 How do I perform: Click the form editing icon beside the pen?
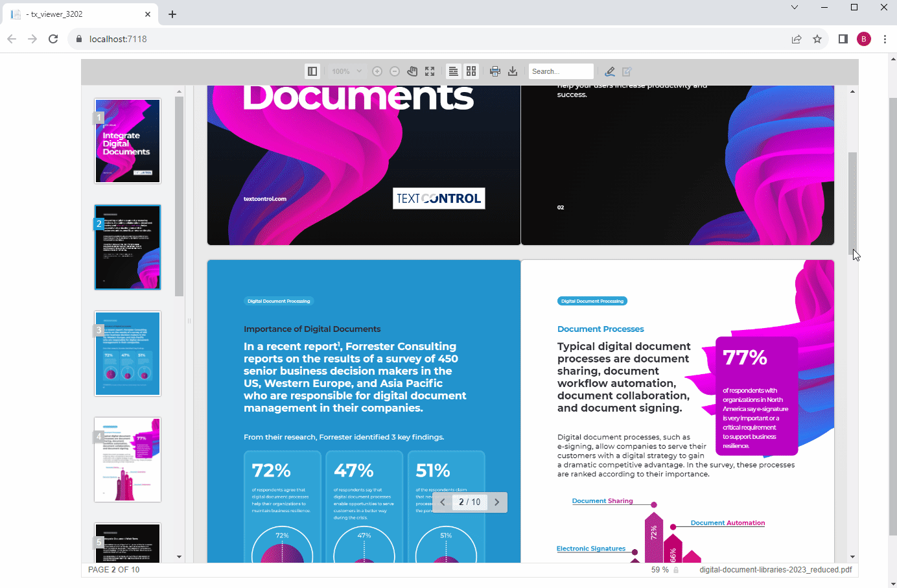[626, 71]
